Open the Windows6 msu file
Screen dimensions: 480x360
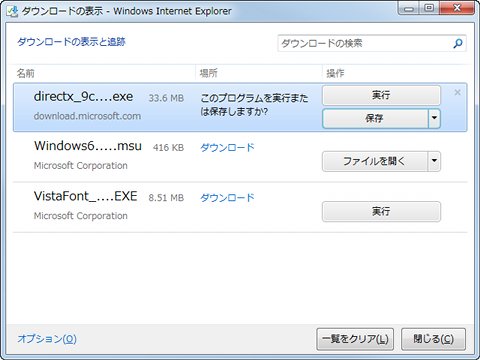375,162
